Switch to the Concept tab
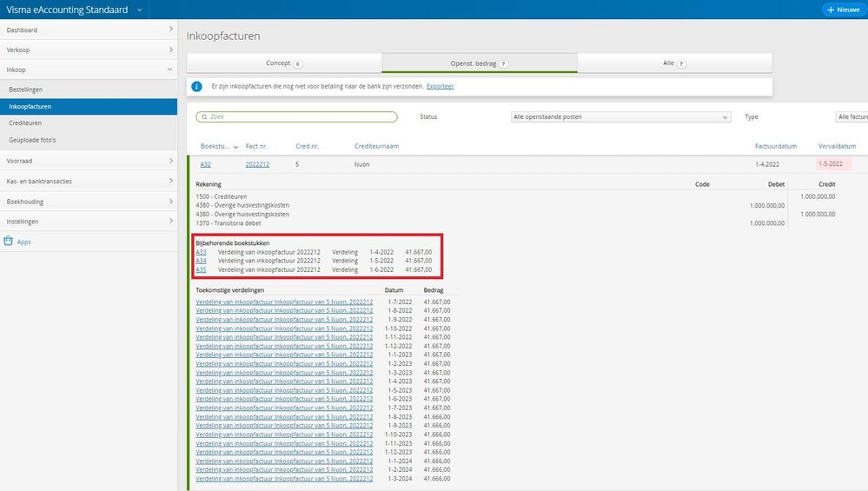The image size is (868, 491). [284, 63]
